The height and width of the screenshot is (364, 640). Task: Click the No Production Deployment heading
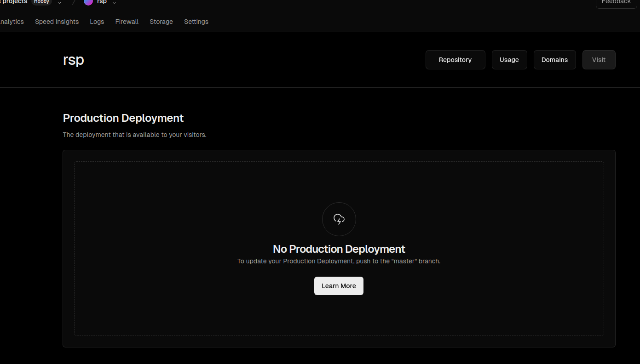(339, 249)
